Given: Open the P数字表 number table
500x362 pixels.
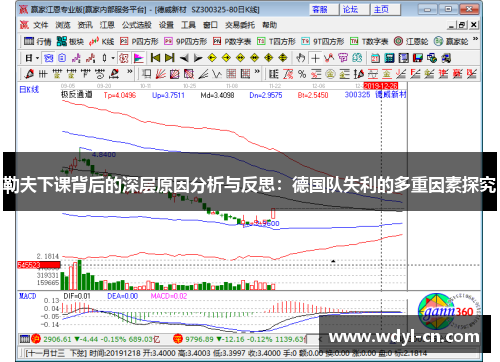Looking at the screenshot, I should click(232, 41).
